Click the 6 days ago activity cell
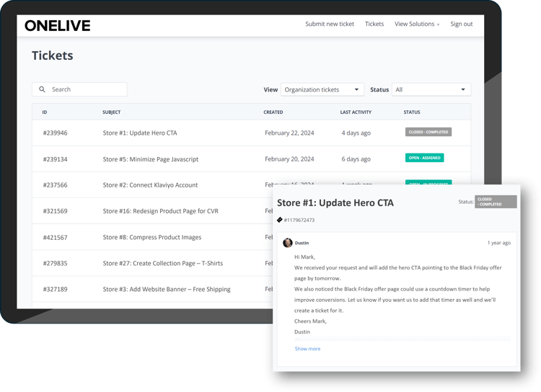 [356, 159]
